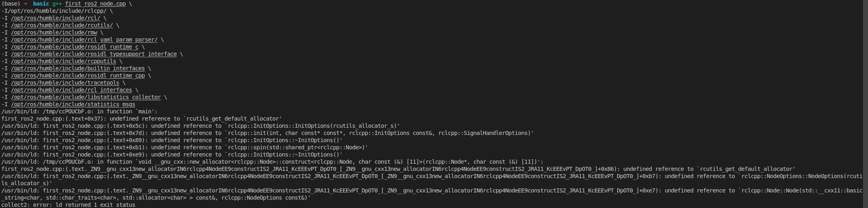Open the statistics_msgs include path

coord(73,104)
